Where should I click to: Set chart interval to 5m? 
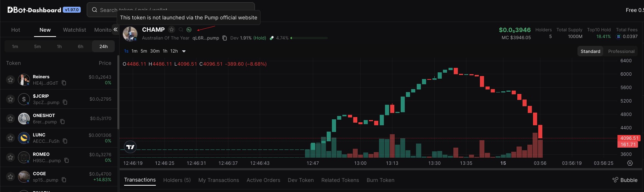tap(144, 51)
